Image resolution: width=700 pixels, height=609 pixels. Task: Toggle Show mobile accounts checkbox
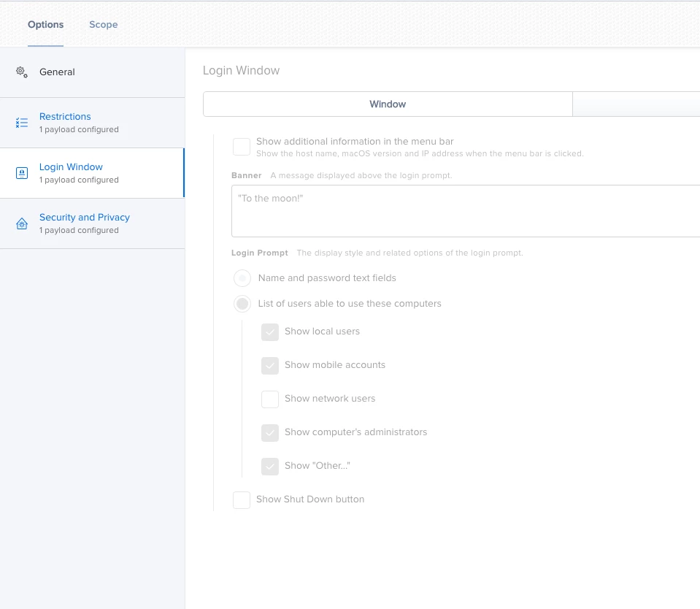pos(270,366)
